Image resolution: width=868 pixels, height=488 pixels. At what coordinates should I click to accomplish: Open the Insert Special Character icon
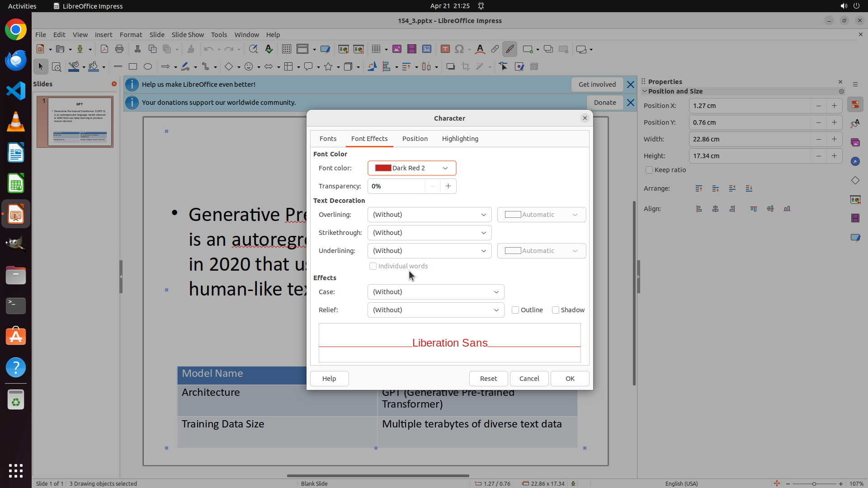(459, 49)
